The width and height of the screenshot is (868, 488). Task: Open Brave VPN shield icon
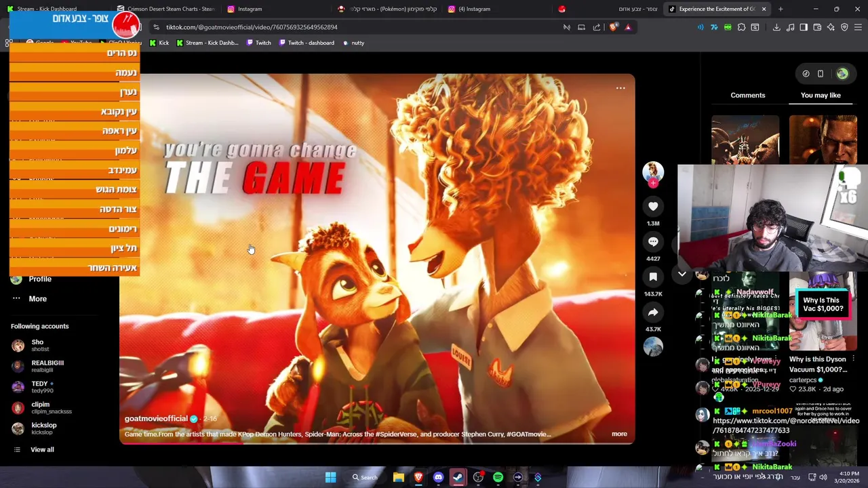tap(844, 27)
